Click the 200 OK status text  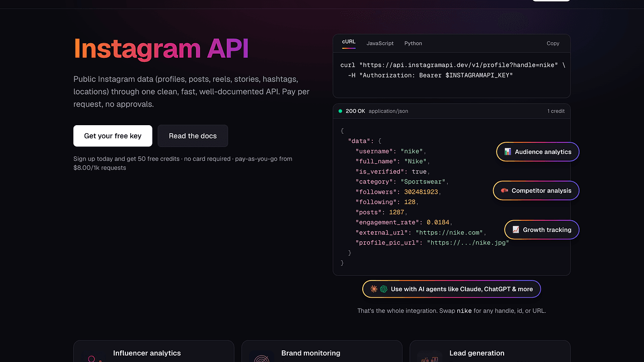(x=355, y=111)
